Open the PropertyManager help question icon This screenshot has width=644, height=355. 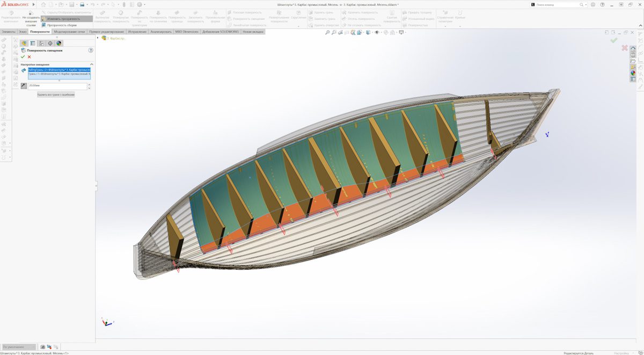tap(91, 50)
